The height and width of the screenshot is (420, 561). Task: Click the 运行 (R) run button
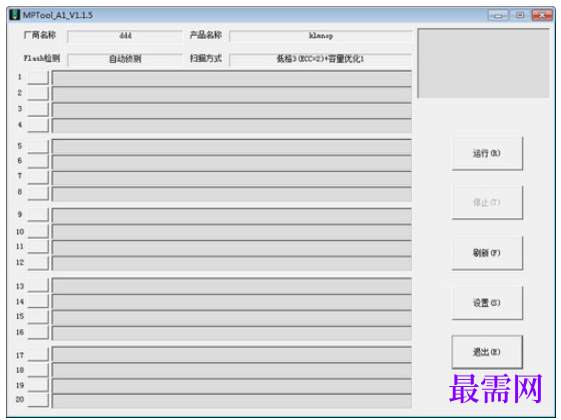tap(487, 153)
